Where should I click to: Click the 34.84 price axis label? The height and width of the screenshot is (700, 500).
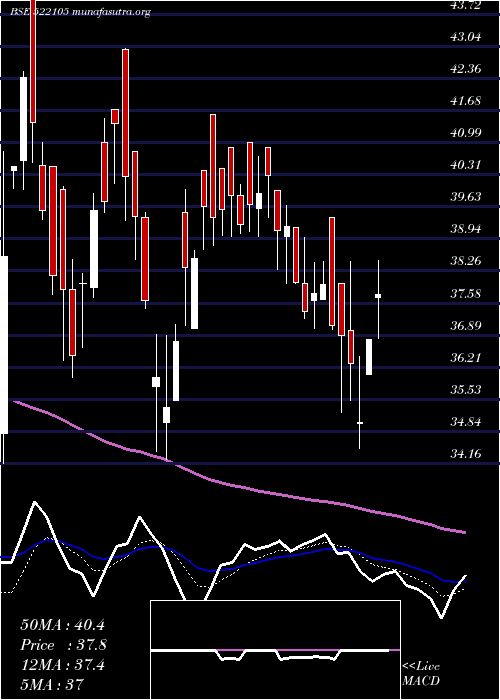click(x=466, y=422)
